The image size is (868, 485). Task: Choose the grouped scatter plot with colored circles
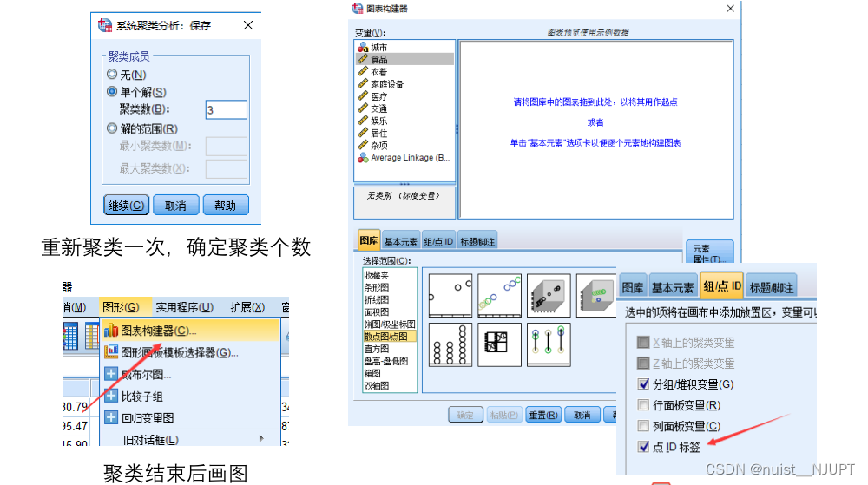(499, 295)
